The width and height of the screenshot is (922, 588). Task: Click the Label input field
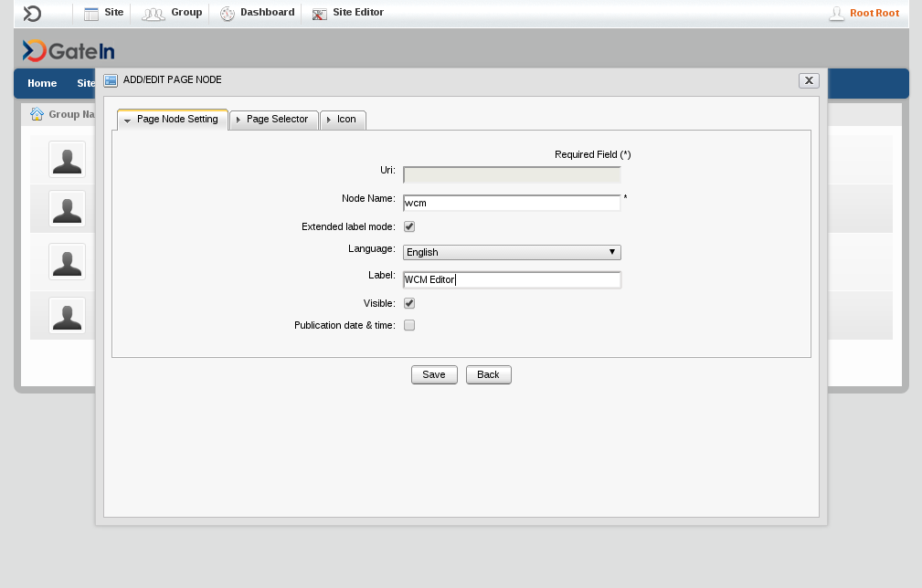[512, 279]
